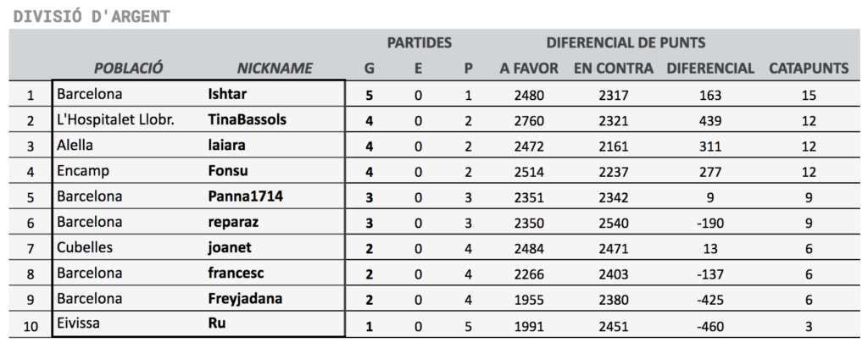Screen dimensions: 868x348
Task: Click the Freyjadana nickname cell
Action: [x=245, y=299]
